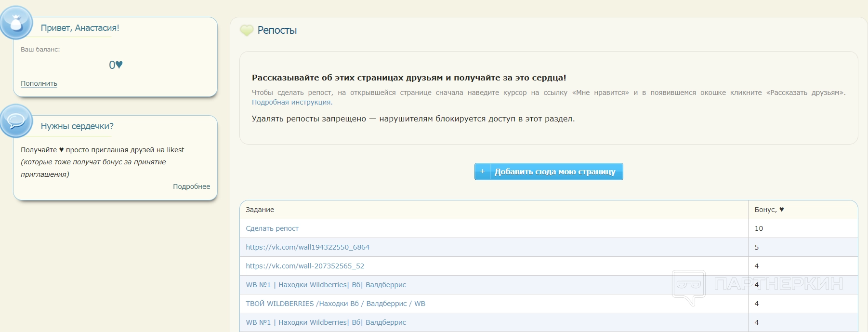Open the Подробная инструкция link

[x=291, y=102]
